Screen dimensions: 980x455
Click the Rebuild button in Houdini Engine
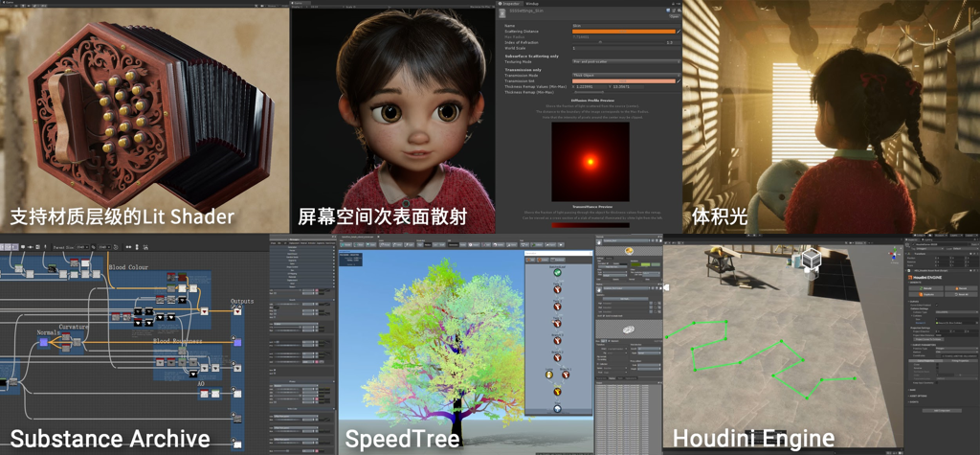925,288
